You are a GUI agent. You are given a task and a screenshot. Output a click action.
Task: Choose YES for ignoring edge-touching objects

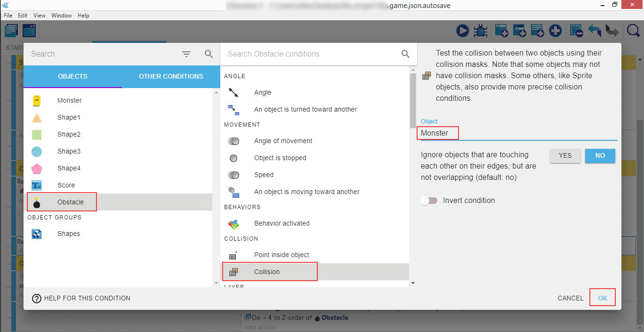point(565,156)
